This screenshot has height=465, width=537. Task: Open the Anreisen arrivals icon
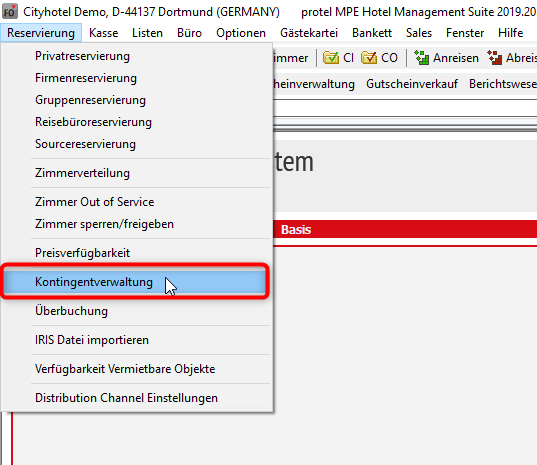[x=421, y=58]
